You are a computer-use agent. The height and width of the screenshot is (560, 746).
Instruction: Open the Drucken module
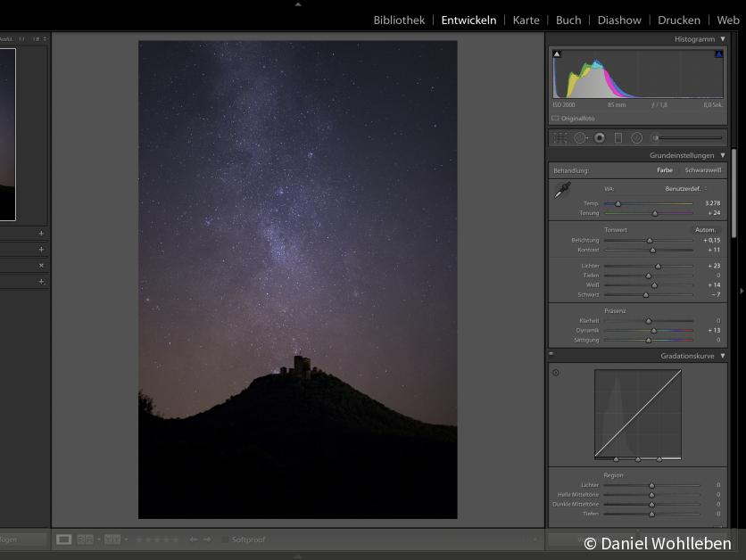[679, 20]
